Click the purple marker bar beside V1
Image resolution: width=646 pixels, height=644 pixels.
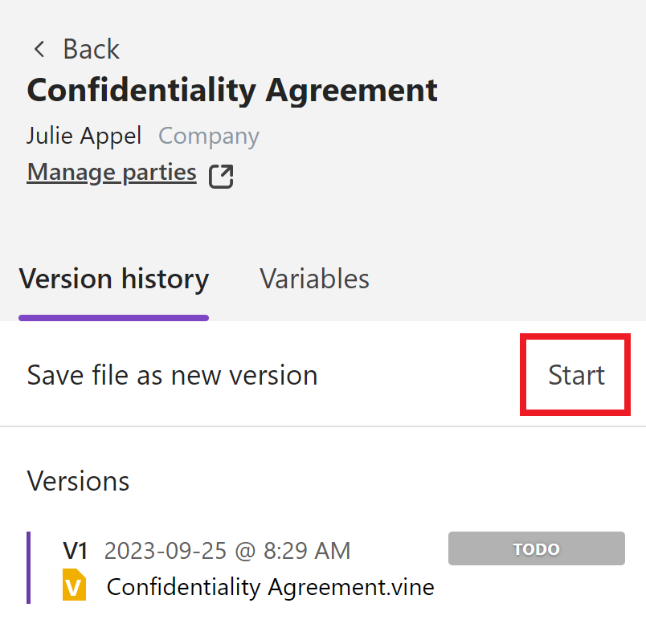coord(29,567)
